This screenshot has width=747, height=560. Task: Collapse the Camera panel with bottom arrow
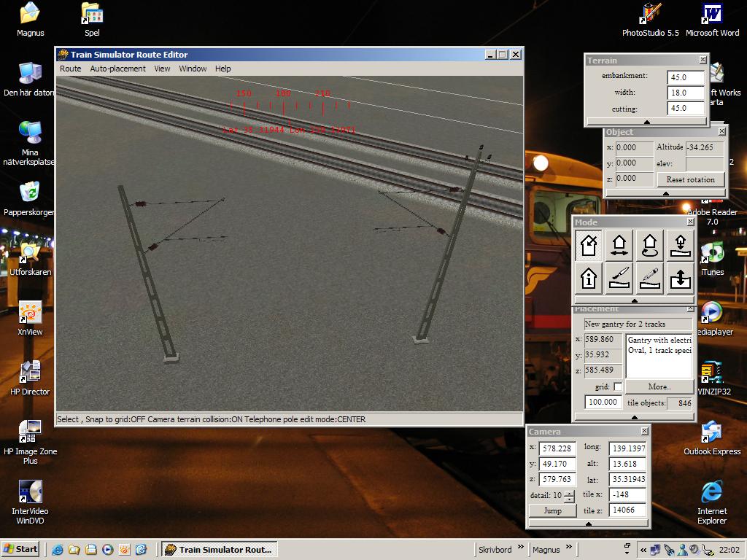pos(588,524)
